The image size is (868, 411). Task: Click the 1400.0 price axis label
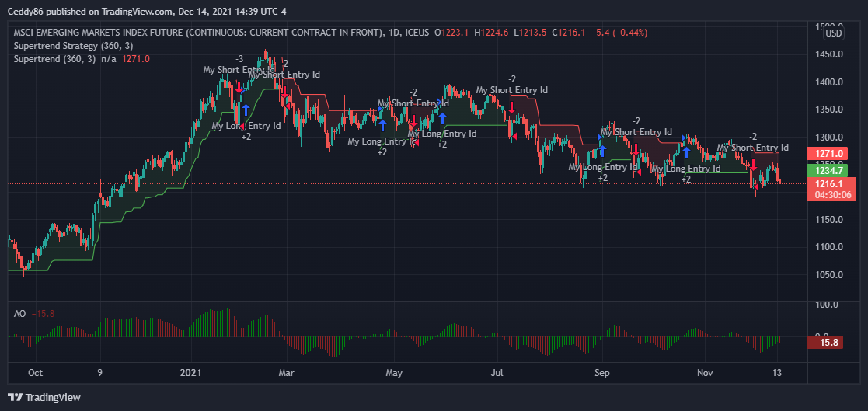828,82
